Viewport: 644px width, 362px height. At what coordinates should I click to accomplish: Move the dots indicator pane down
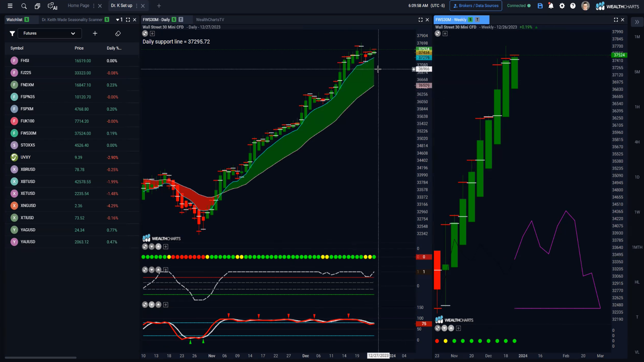152,247
